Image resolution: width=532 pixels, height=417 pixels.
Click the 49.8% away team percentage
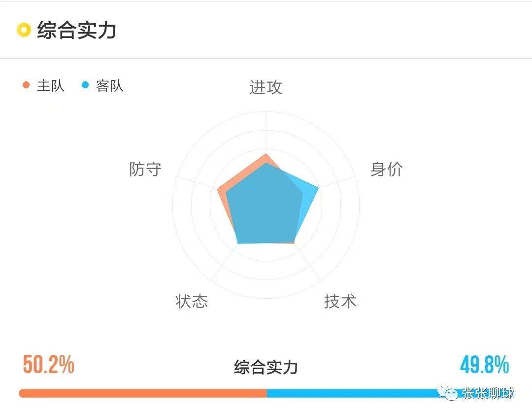[x=485, y=364]
